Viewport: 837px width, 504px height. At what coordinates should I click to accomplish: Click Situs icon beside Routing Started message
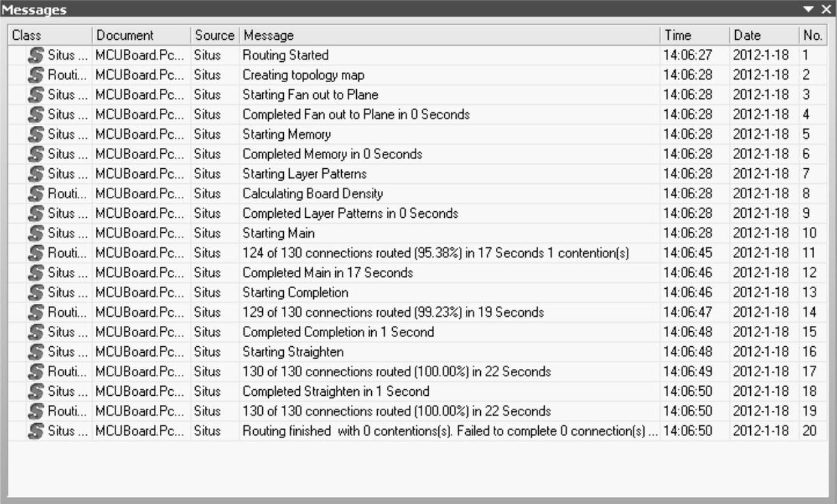pyautogui.click(x=37, y=55)
